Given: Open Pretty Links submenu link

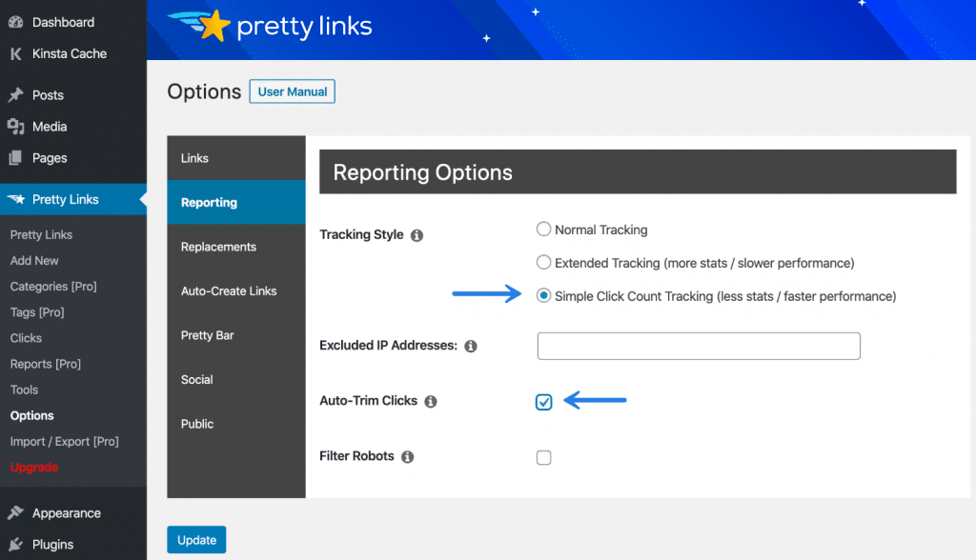Looking at the screenshot, I should coord(41,234).
